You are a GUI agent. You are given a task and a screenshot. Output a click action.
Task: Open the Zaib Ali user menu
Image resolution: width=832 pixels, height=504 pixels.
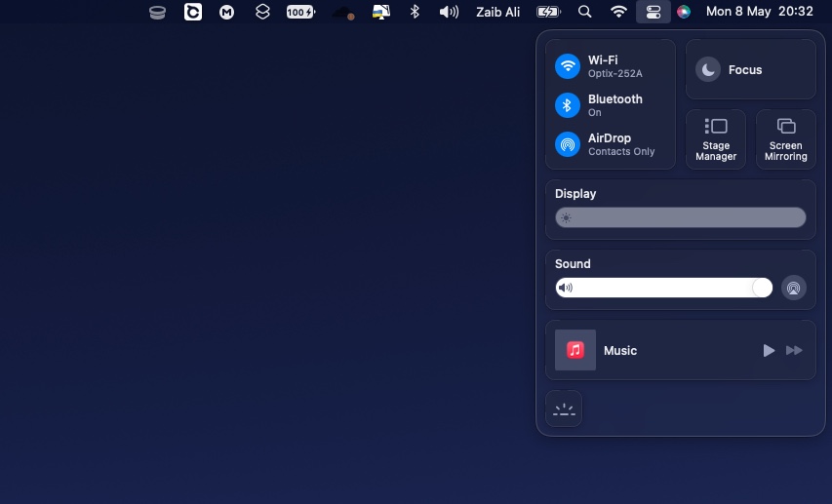tap(497, 12)
